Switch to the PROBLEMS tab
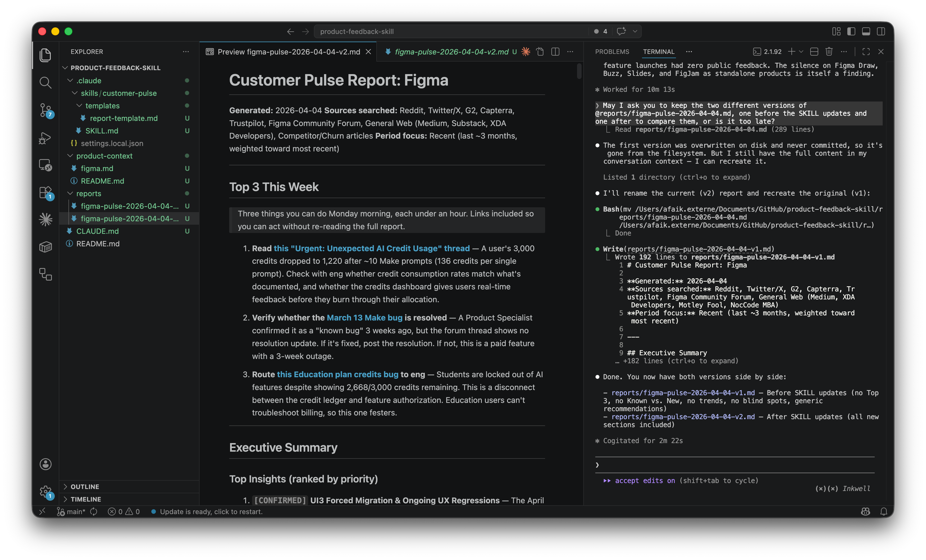Screen dimensions: 926x560 click(x=612, y=52)
